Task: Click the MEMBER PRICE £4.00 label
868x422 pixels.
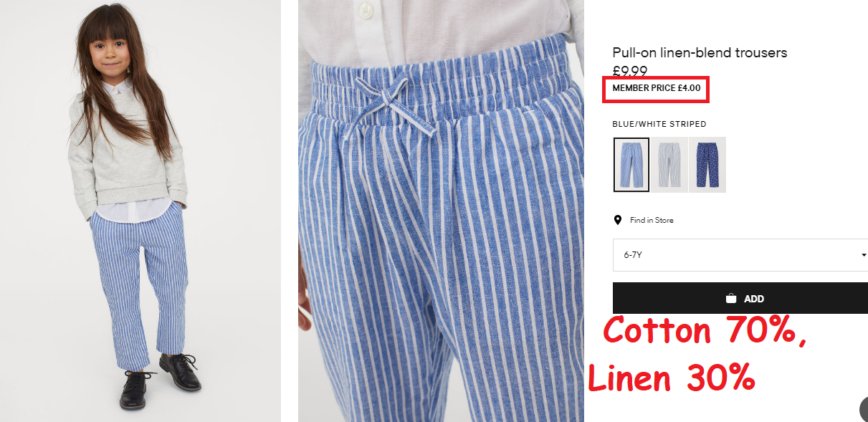Action: (x=657, y=88)
